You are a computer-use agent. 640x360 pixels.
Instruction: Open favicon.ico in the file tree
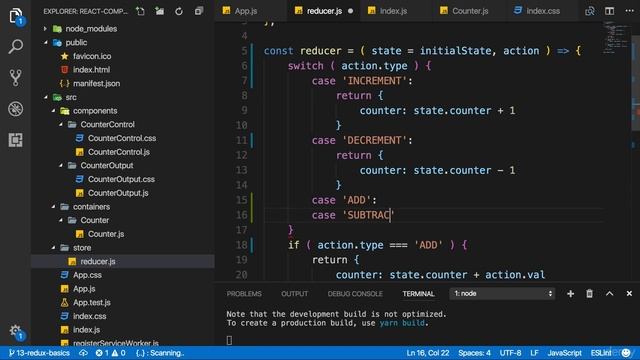tap(92, 56)
